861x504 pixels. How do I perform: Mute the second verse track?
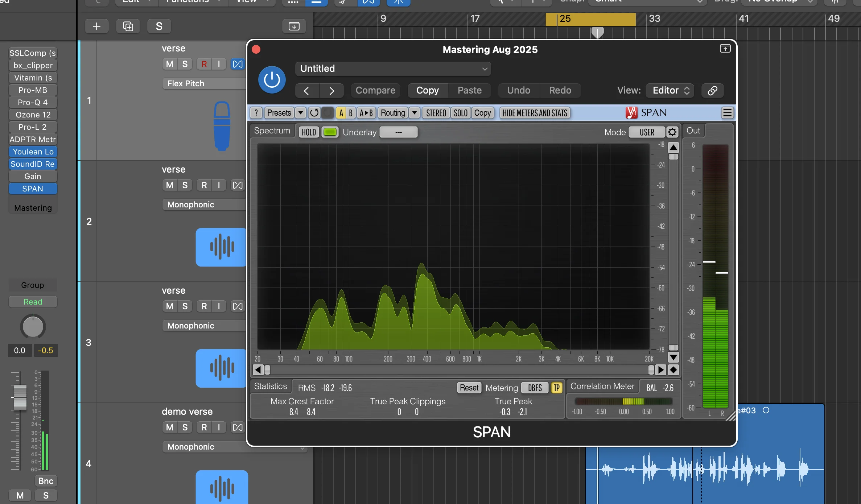[169, 185]
